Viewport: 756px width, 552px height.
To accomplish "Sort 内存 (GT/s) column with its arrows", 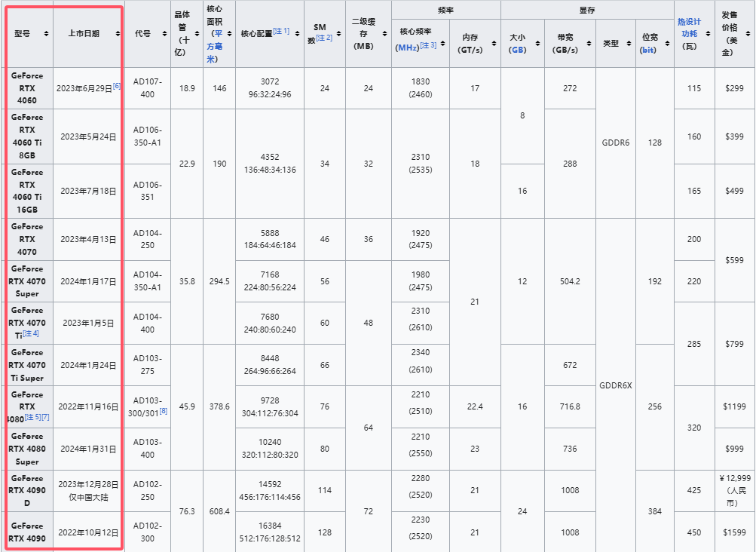I will (493, 43).
